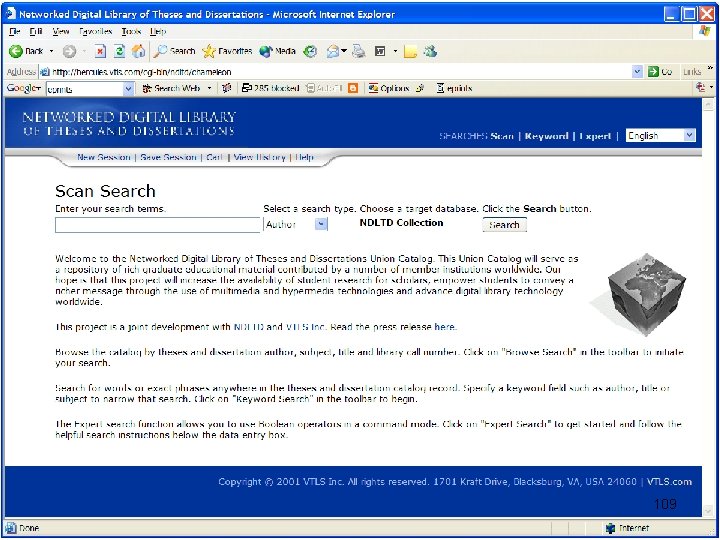Expand the Google search box dropdown
Viewport: 720px width, 540px height.
click(129, 89)
